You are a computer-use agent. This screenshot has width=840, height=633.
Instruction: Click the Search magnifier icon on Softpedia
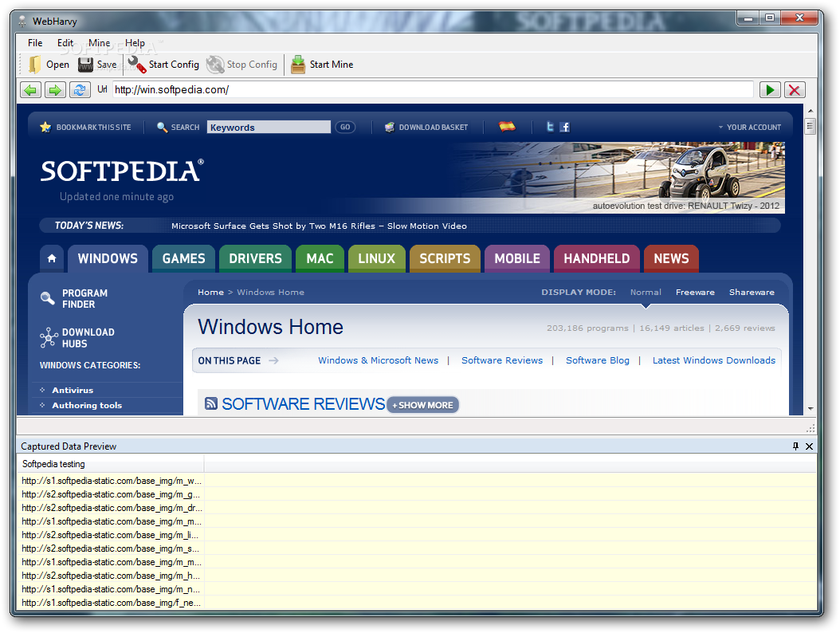162,127
